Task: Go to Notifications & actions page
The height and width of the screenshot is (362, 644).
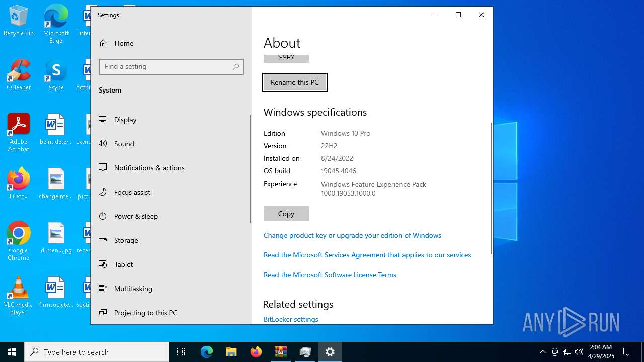Action: click(171, 168)
